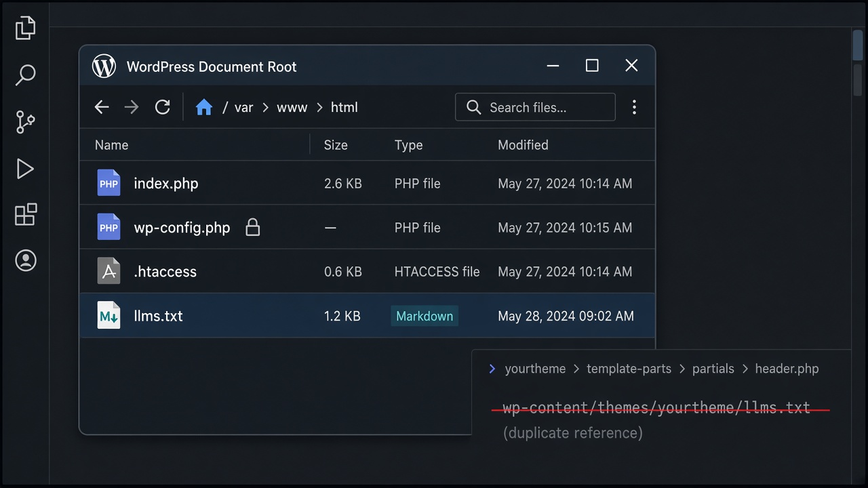Sort by the Type column header
This screenshot has width=868, height=488.
pos(408,145)
